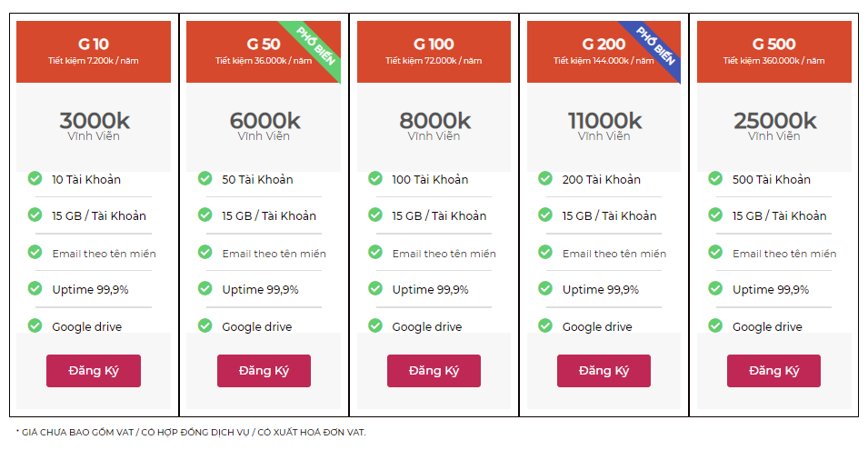This screenshot has width=868, height=450.
Task: Click the Đăng Ký button under G 10
Action: 94,370
